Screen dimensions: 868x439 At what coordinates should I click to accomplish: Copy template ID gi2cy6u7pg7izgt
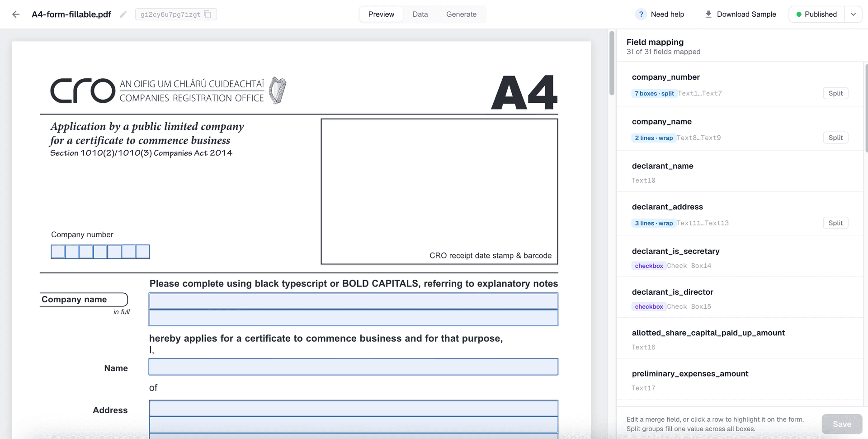(x=208, y=14)
